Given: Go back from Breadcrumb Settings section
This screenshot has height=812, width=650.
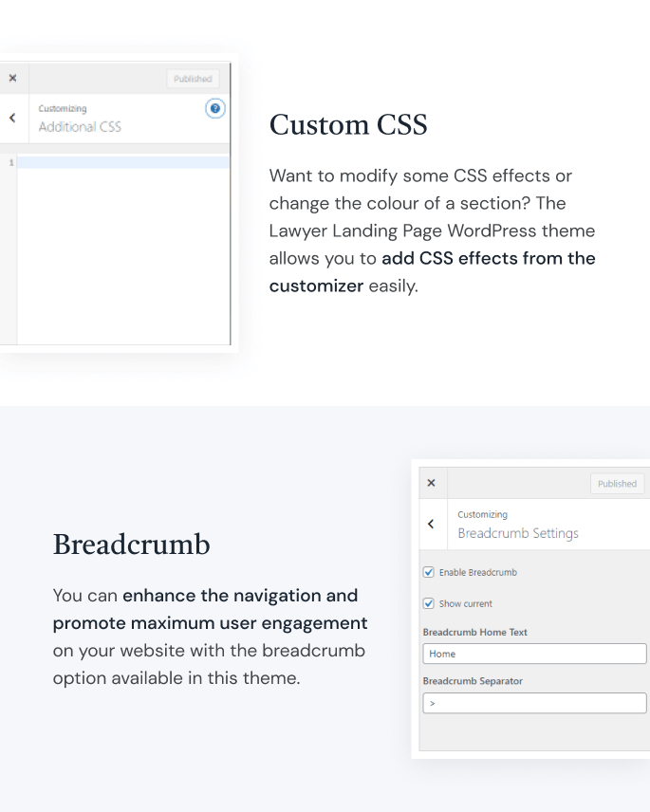Looking at the screenshot, I should click(x=431, y=524).
